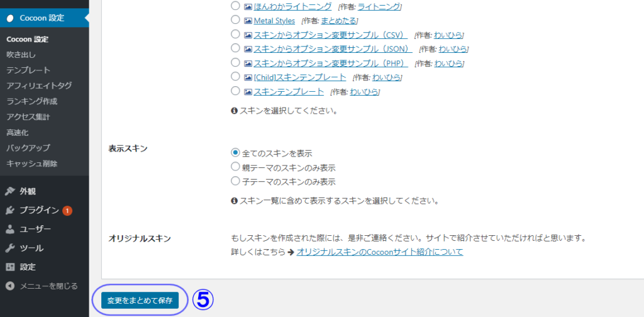The height and width of the screenshot is (317, 644).
Task: Open the オリジナルスキンのCocoonサイト紹介について link
Action: [379, 252]
